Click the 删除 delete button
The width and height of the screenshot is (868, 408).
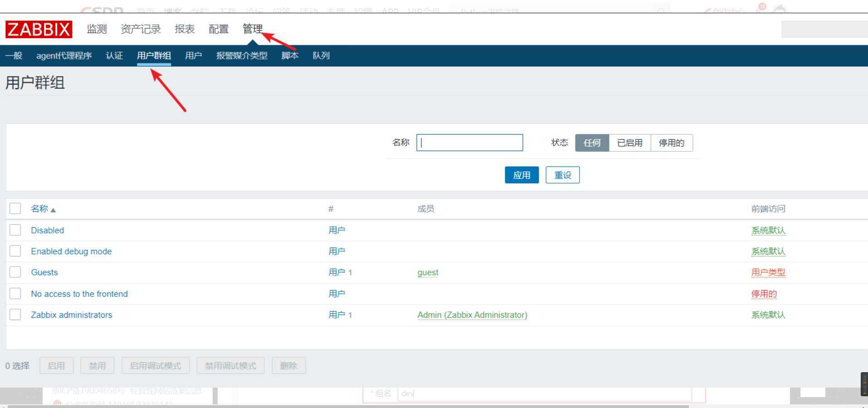click(x=288, y=365)
